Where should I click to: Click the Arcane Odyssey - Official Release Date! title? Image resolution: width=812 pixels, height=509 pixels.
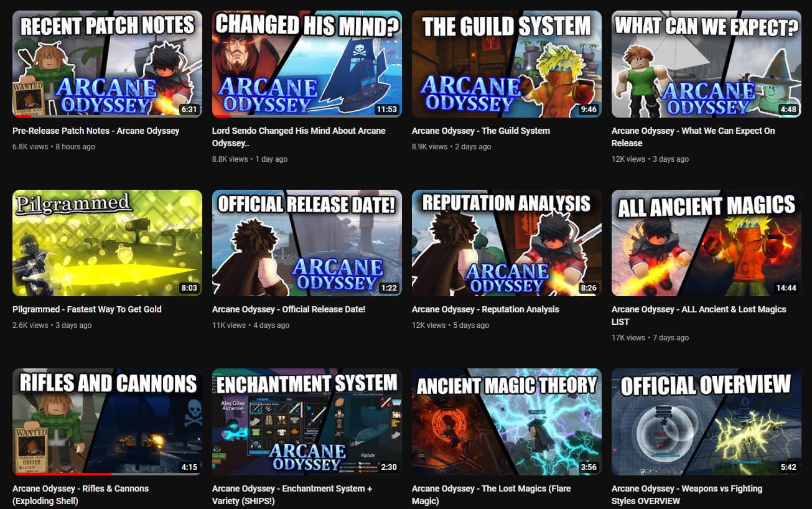click(x=289, y=309)
